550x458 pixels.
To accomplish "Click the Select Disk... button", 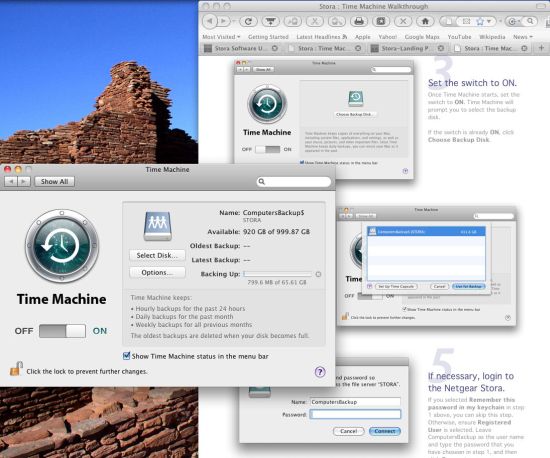I will (x=157, y=255).
